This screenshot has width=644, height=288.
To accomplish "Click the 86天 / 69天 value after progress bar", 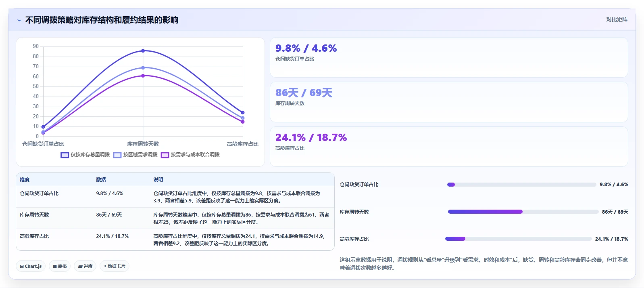I will point(615,212).
